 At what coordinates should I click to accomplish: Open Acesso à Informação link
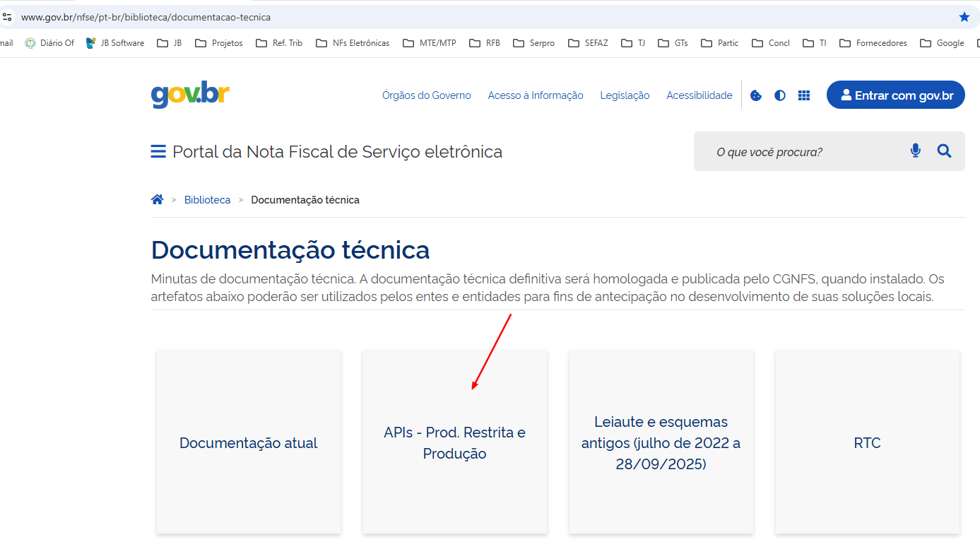coord(535,95)
